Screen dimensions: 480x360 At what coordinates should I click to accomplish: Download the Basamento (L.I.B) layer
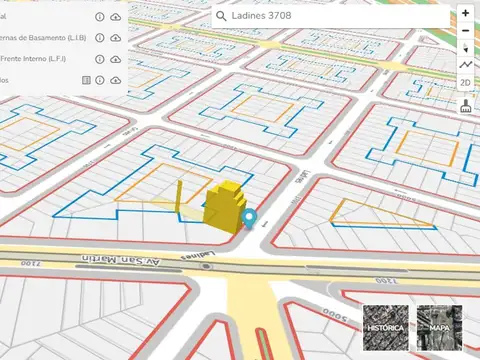[x=116, y=38]
